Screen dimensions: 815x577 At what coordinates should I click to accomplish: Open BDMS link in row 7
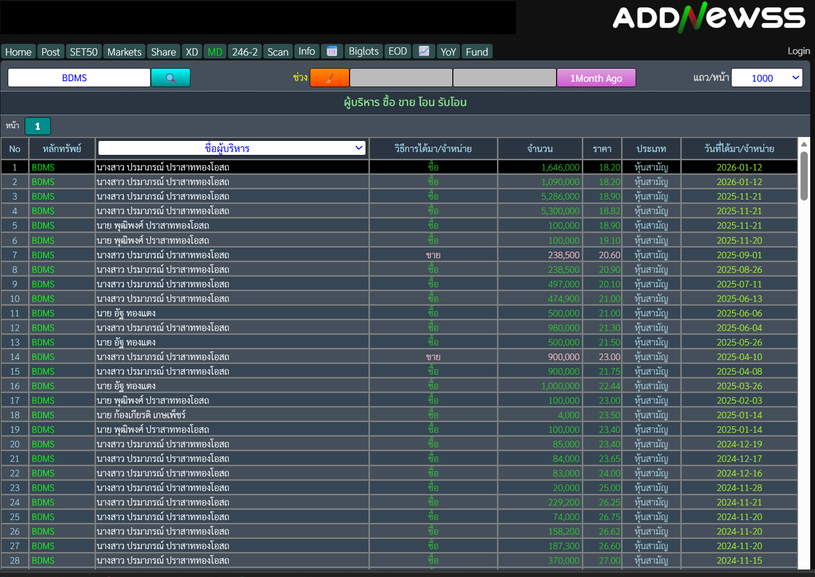(x=43, y=255)
